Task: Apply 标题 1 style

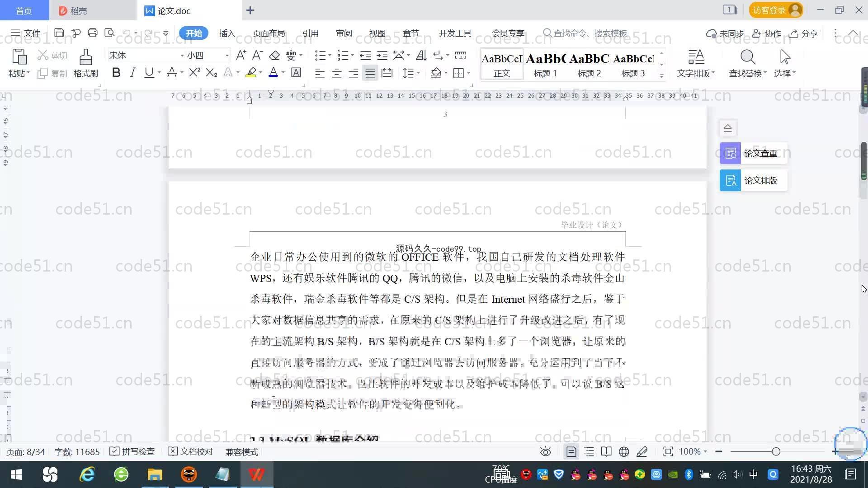Action: pyautogui.click(x=545, y=65)
